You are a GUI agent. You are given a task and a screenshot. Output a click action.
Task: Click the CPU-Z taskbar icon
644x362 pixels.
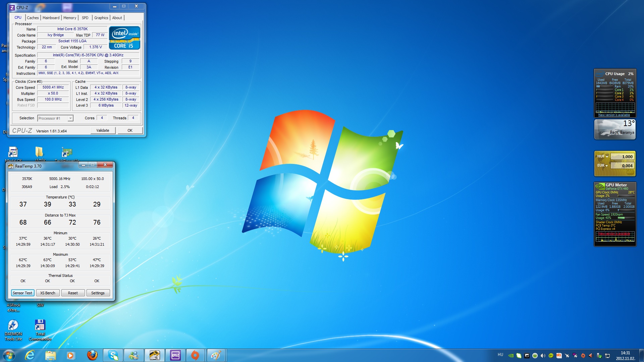175,355
